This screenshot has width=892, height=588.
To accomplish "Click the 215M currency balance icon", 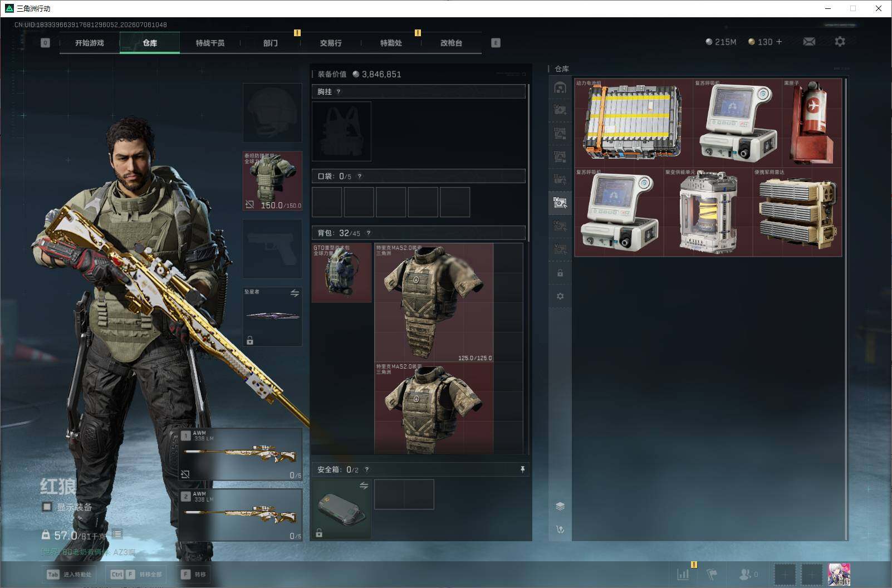I will pos(709,42).
